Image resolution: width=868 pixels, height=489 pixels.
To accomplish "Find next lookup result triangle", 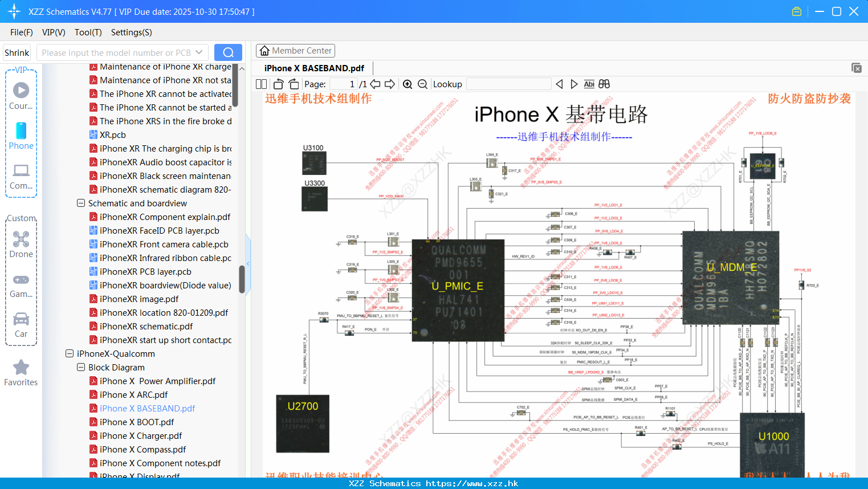I will pos(574,84).
